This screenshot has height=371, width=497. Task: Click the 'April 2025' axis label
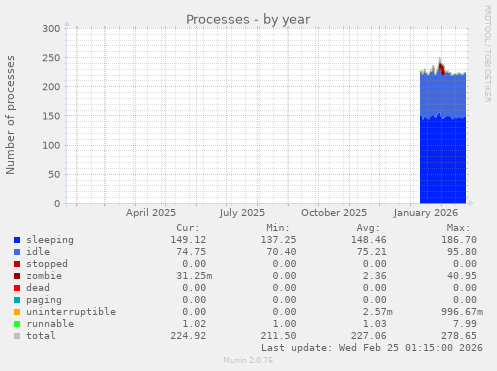(x=151, y=213)
